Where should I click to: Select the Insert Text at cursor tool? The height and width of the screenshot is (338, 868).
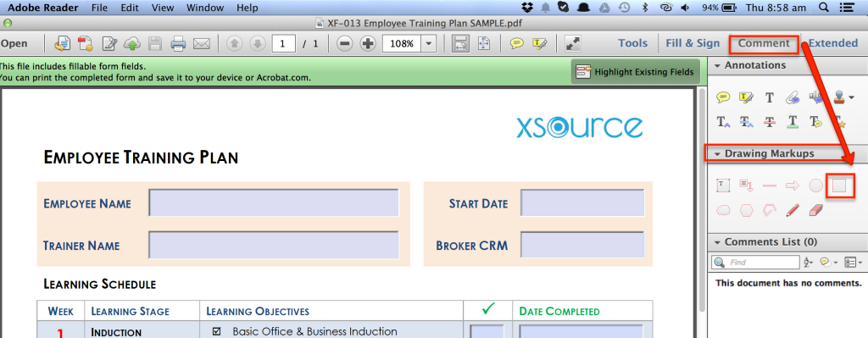pos(723,122)
